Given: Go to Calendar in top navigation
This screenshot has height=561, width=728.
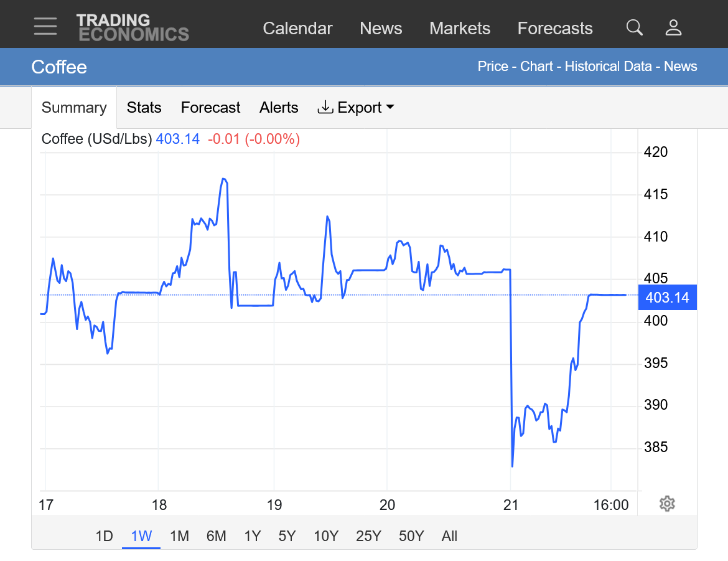Looking at the screenshot, I should [297, 29].
